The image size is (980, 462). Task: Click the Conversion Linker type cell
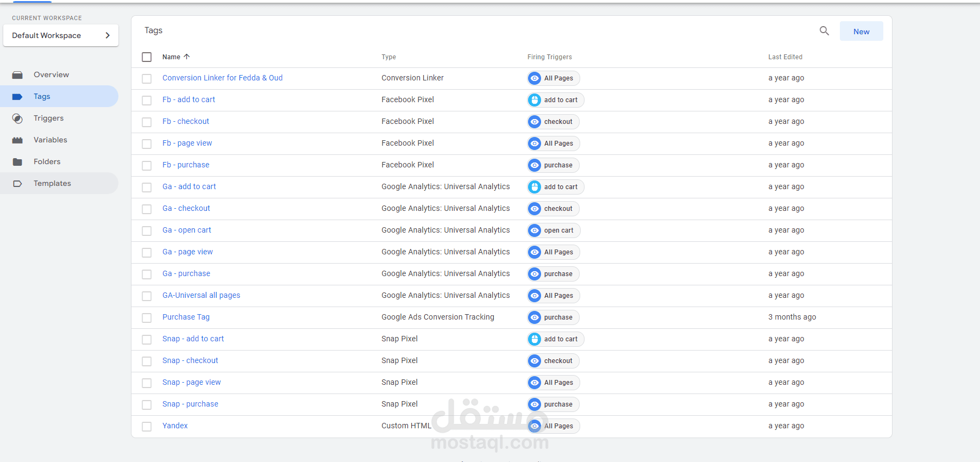coord(412,78)
